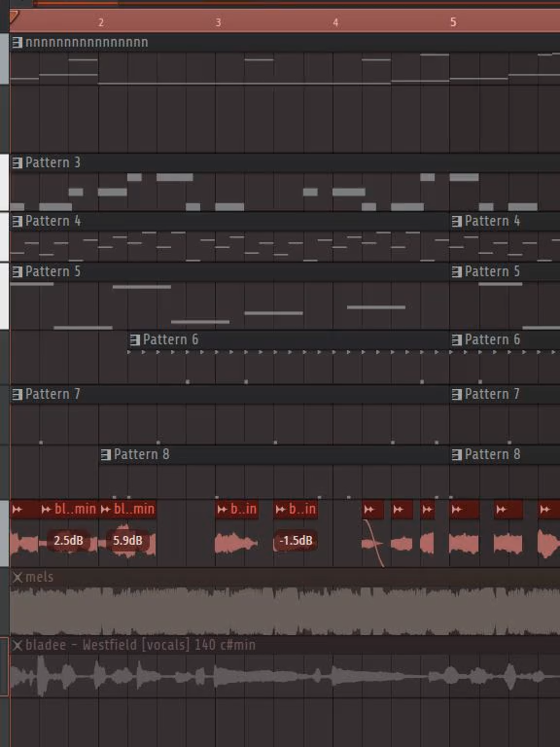
Task: Select the b..in audio clip at bar 3
Action: click(237, 510)
